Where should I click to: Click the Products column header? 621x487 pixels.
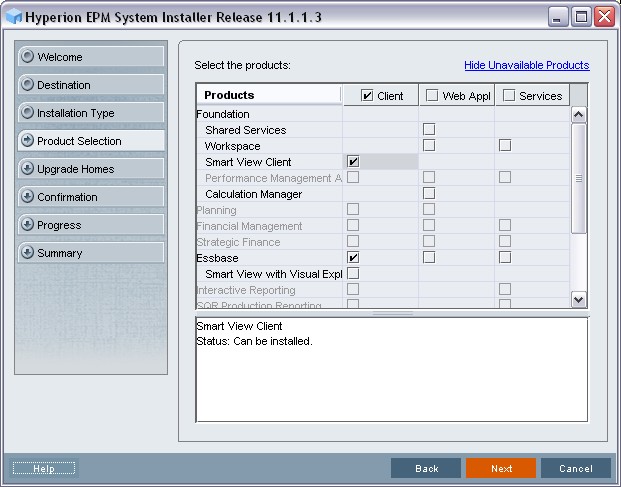coord(269,95)
